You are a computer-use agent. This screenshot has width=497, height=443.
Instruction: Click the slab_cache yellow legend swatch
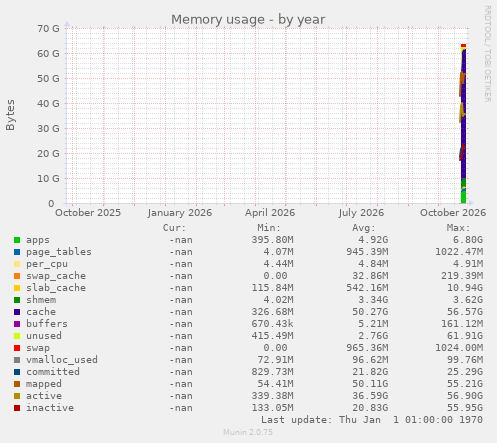click(17, 288)
